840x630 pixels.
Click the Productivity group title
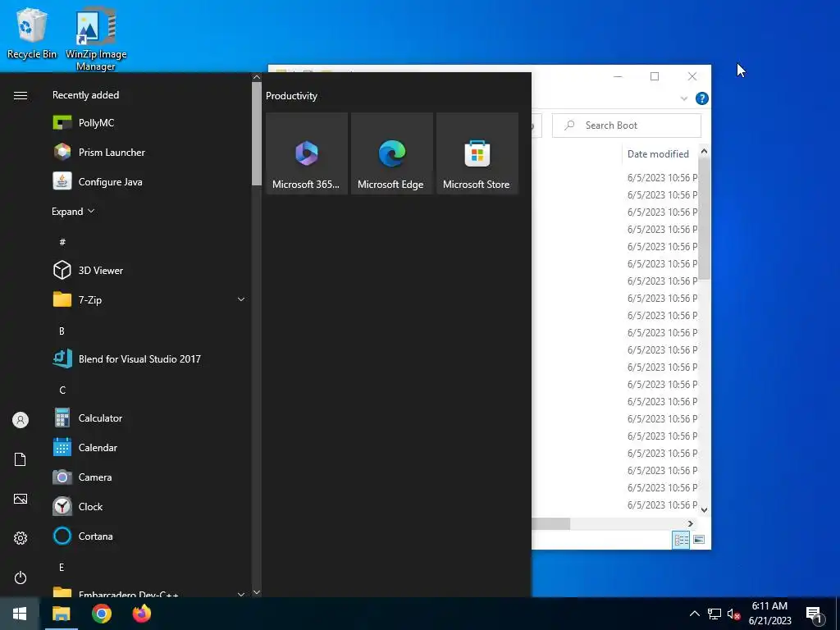291,96
